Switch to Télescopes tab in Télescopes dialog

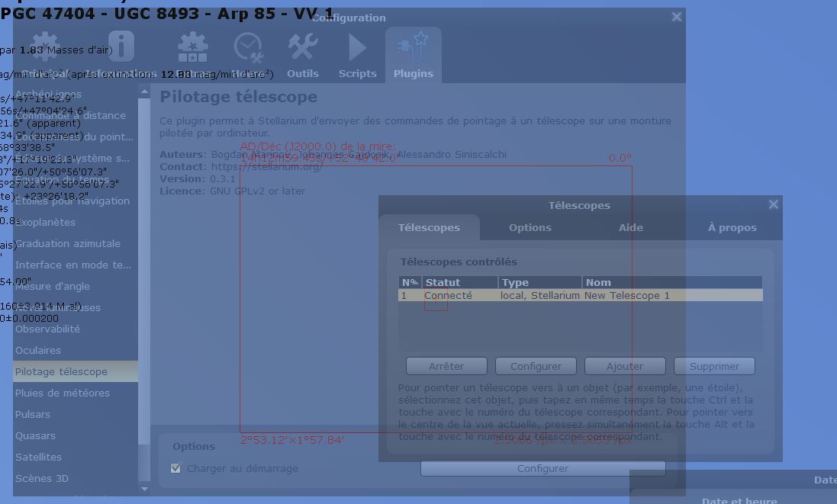tap(429, 228)
